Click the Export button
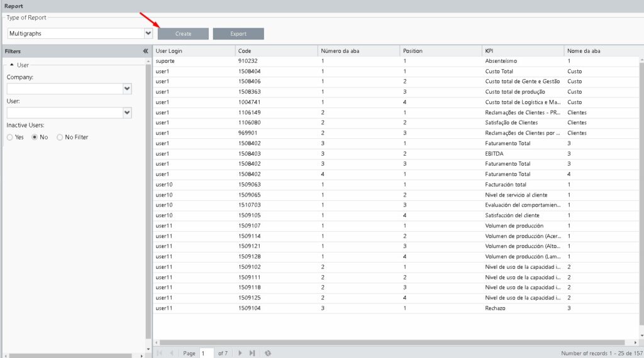644x358 pixels. tap(238, 34)
